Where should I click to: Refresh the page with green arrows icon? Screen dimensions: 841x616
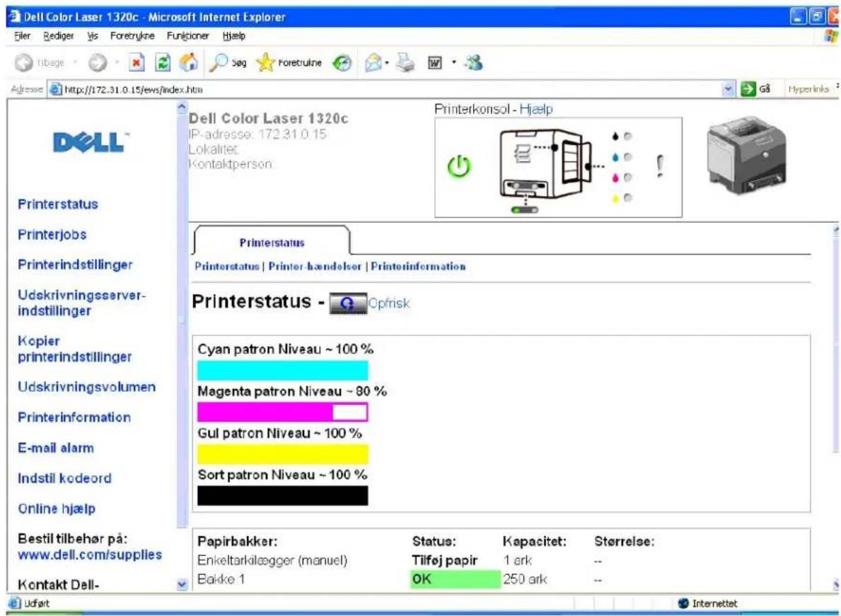click(163, 63)
